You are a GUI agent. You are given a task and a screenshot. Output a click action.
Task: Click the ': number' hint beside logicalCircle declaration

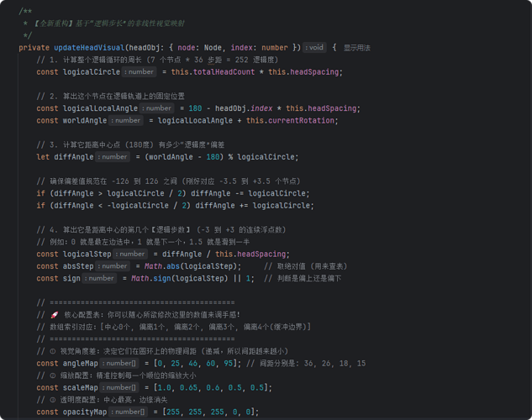pyautogui.click(x=140, y=72)
